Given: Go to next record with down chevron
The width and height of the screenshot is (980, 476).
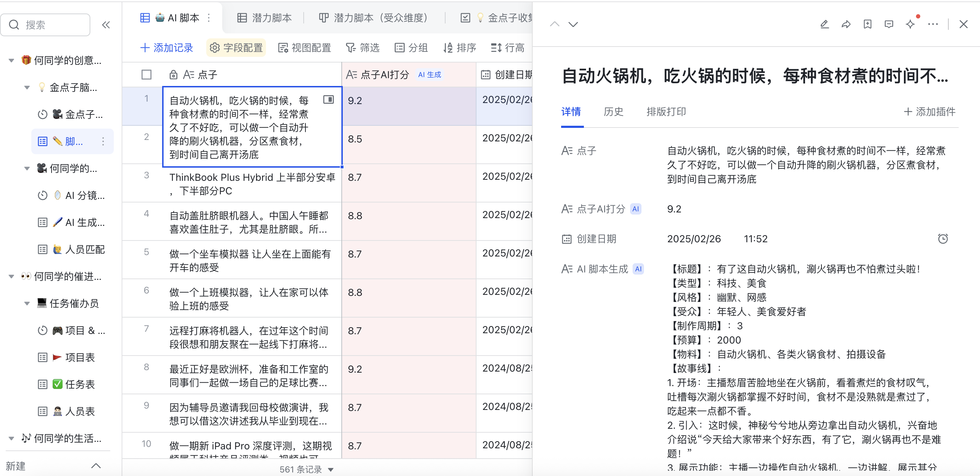Looking at the screenshot, I should point(573,25).
